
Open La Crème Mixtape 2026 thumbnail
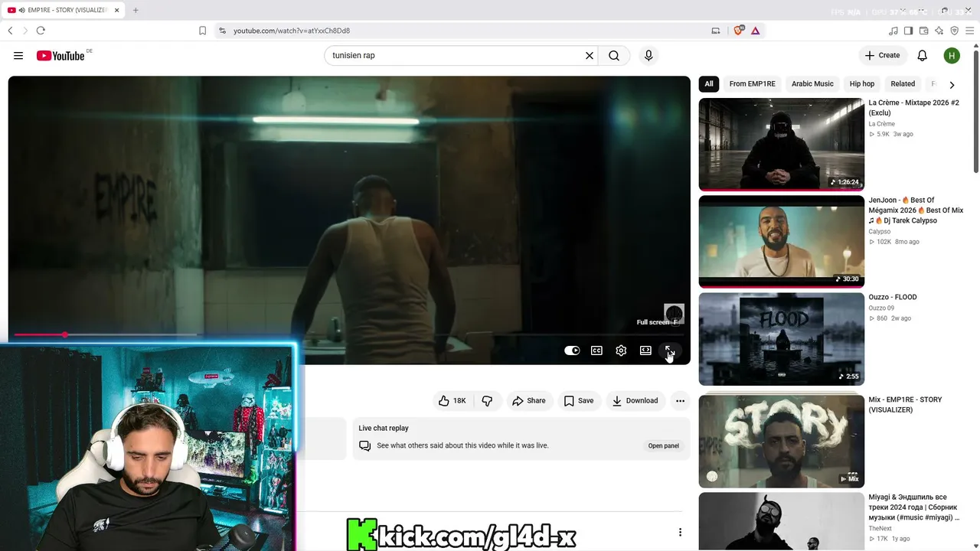click(x=781, y=144)
